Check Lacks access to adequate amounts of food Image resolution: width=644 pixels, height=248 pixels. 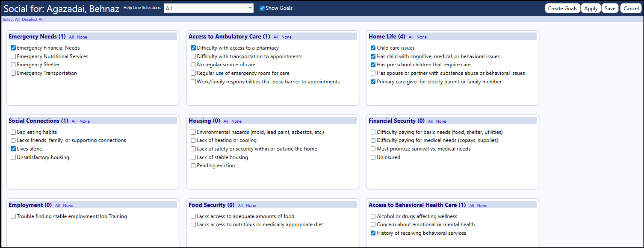click(193, 216)
